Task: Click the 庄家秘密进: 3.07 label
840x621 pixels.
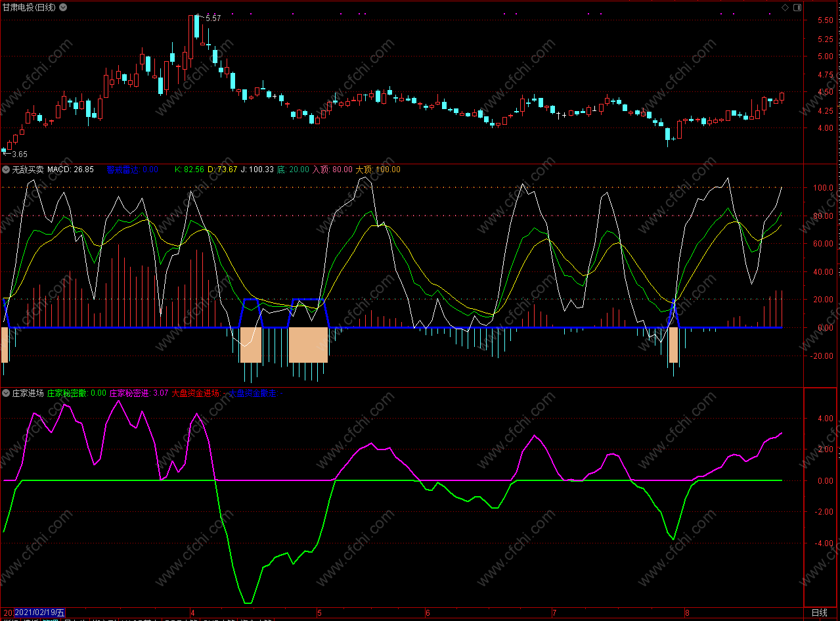Action: coord(139,393)
